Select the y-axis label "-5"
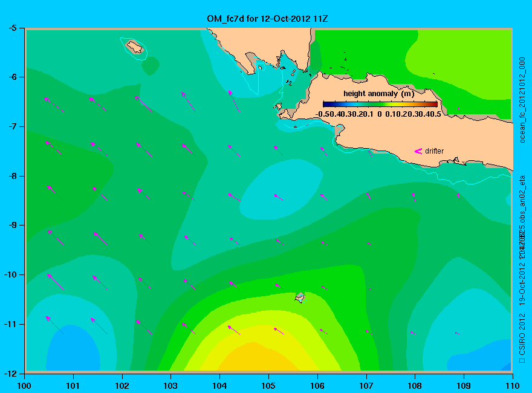Image resolution: width=532 pixels, height=393 pixels. tap(12, 28)
